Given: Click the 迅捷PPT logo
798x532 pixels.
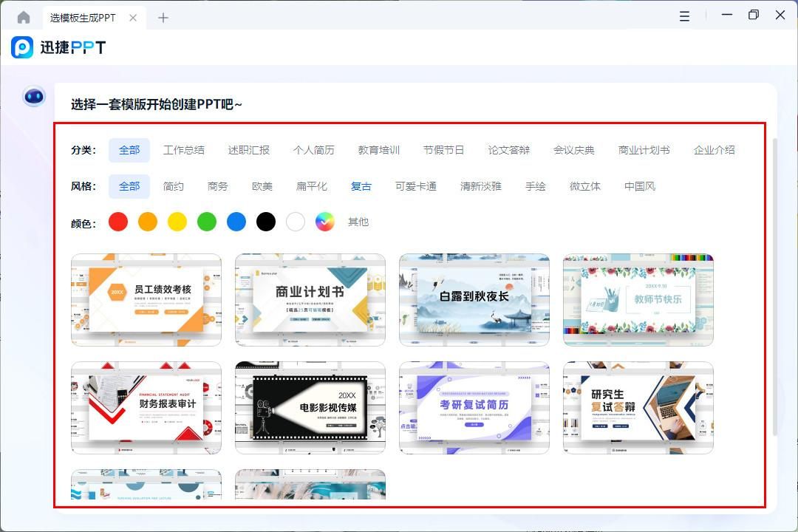Looking at the screenshot, I should pyautogui.click(x=58, y=47).
